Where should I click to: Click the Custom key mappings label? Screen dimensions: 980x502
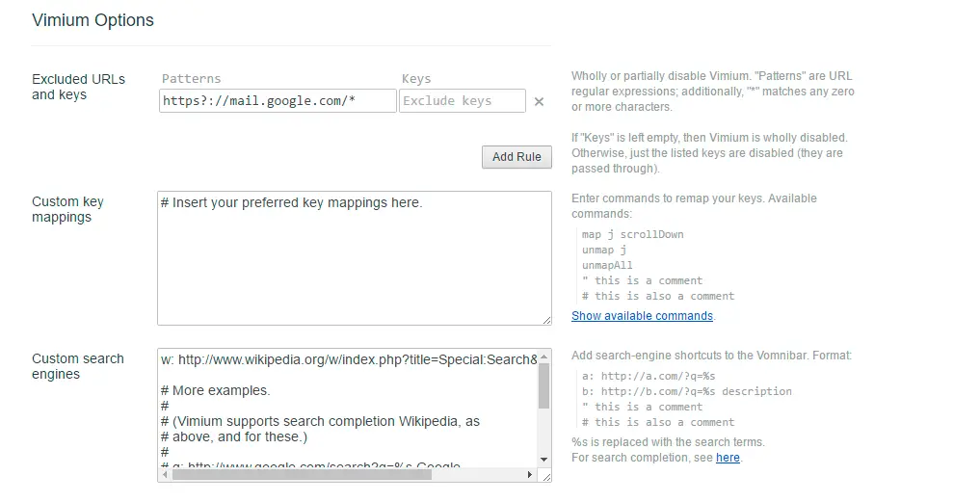point(67,209)
